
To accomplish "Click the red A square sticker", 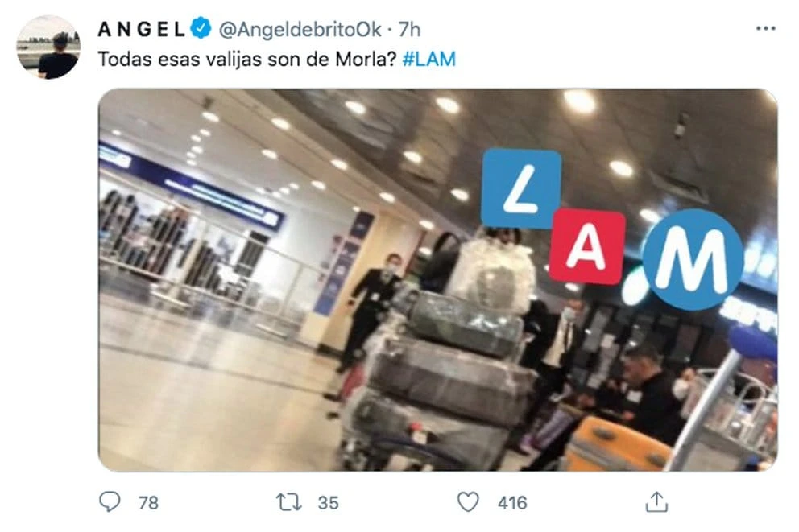I will (587, 246).
